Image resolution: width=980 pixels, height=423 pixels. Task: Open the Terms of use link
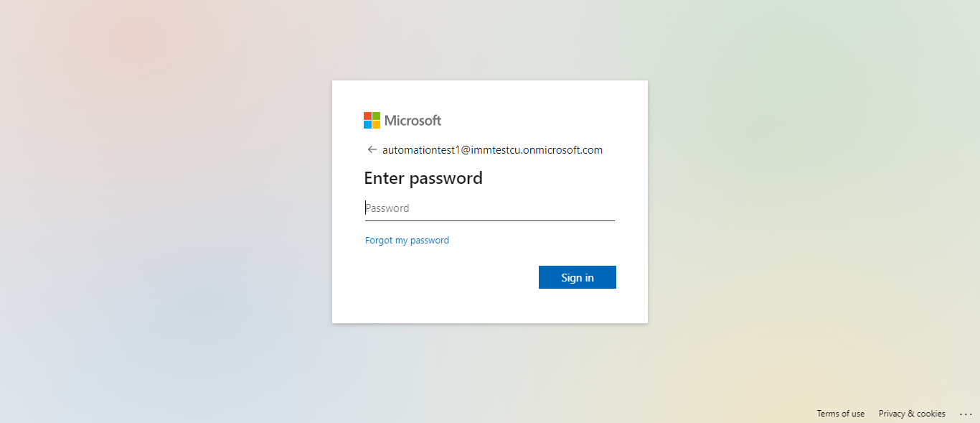840,414
